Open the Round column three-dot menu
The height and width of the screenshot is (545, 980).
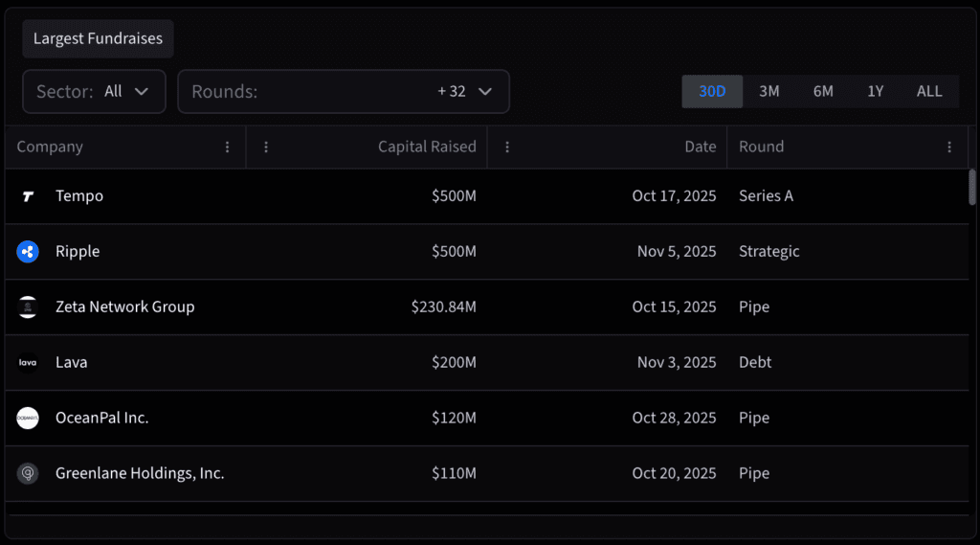(949, 148)
